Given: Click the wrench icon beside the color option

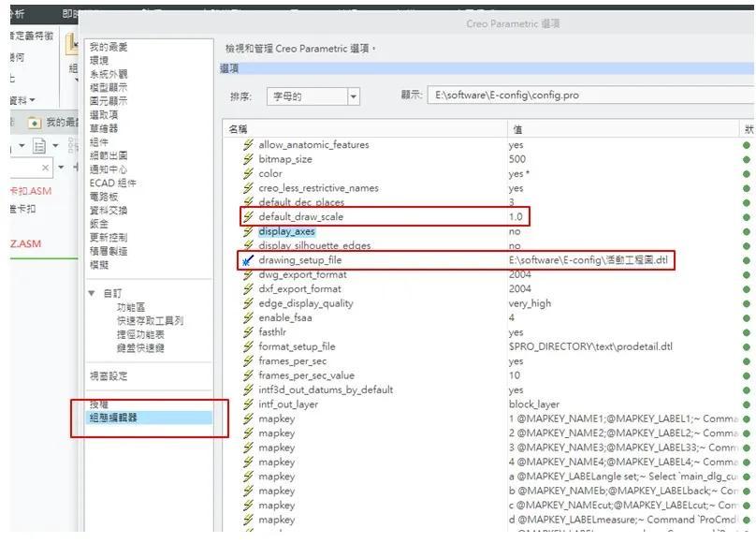Looking at the screenshot, I should click(245, 173).
